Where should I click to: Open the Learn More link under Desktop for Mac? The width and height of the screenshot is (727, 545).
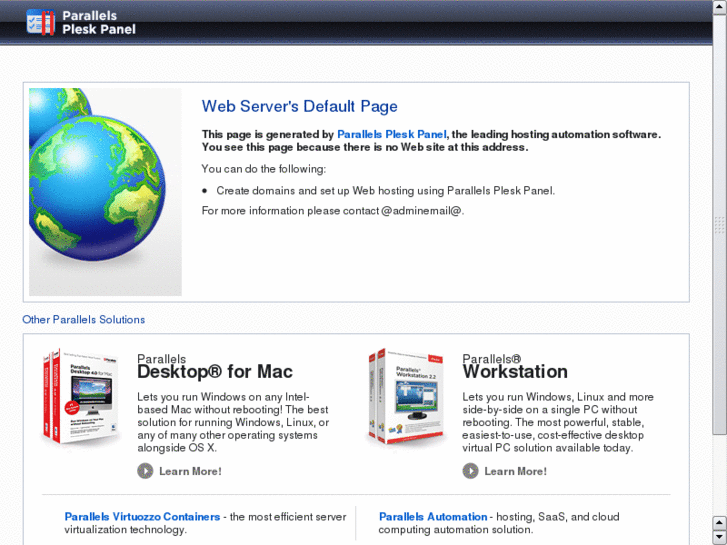[190, 471]
